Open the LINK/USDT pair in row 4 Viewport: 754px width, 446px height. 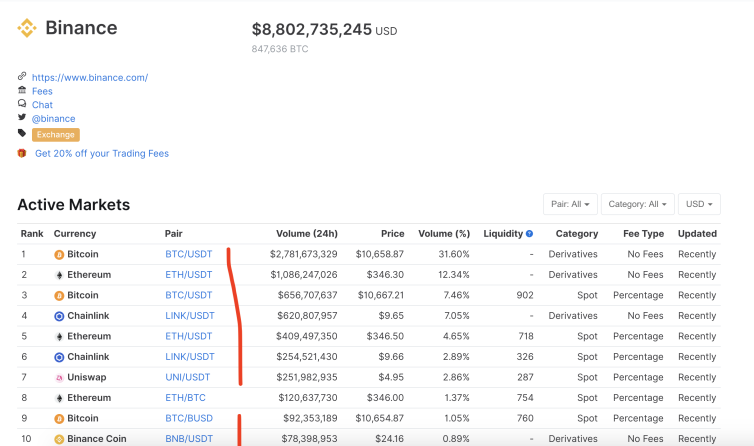(190, 316)
